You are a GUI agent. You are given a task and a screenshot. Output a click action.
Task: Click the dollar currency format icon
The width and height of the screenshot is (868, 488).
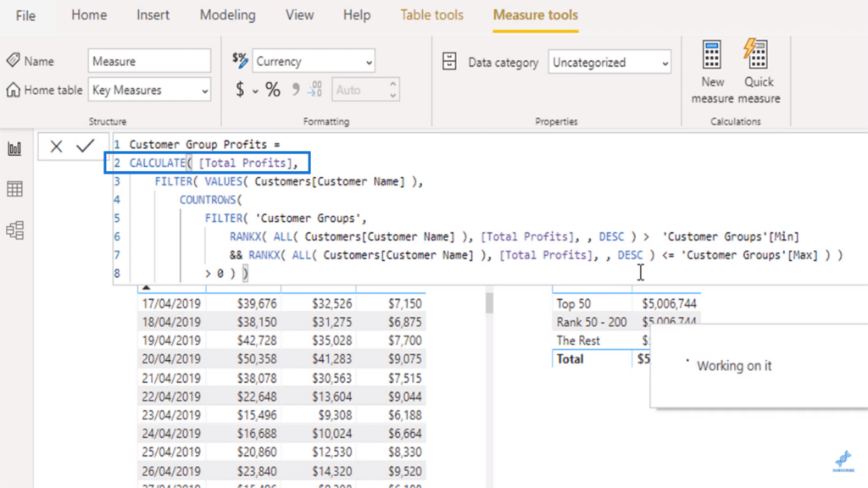(x=240, y=90)
